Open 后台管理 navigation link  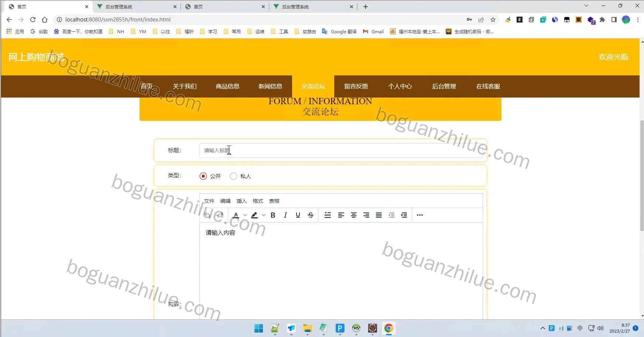(444, 86)
